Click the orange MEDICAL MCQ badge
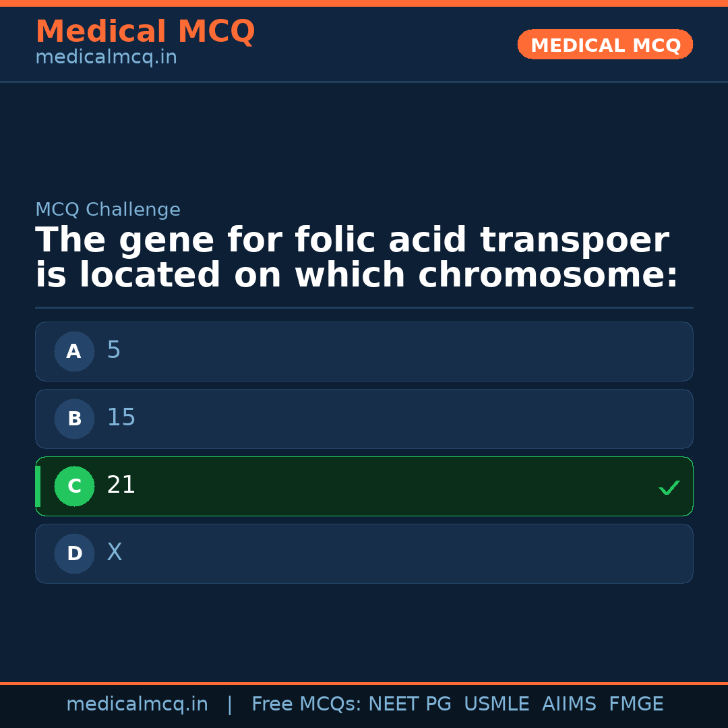 pyautogui.click(x=605, y=45)
